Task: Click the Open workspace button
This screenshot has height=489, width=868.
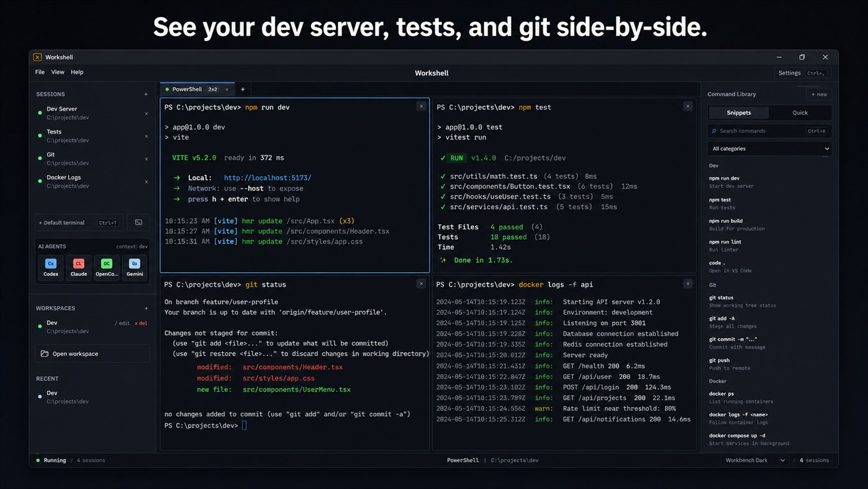Action: (x=93, y=354)
